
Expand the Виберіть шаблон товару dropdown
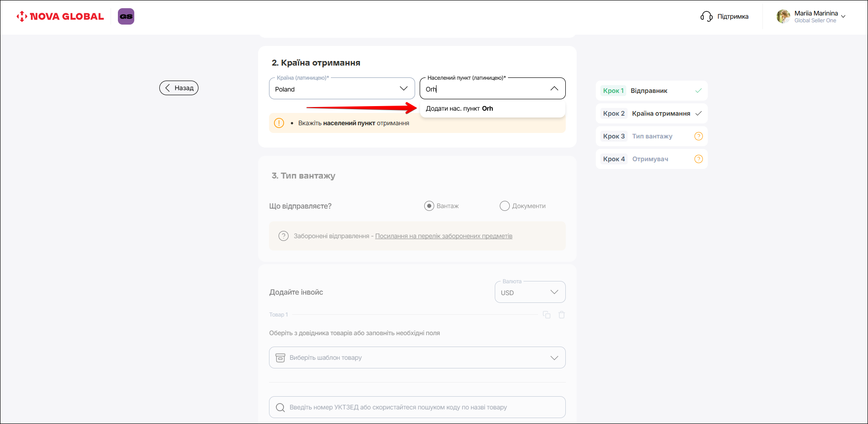pos(417,358)
